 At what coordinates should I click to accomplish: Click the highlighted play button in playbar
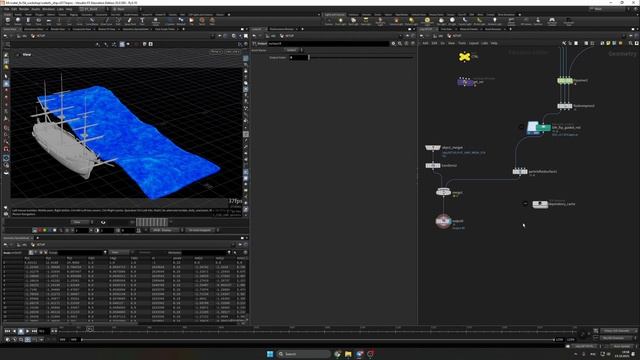[x=21, y=331]
